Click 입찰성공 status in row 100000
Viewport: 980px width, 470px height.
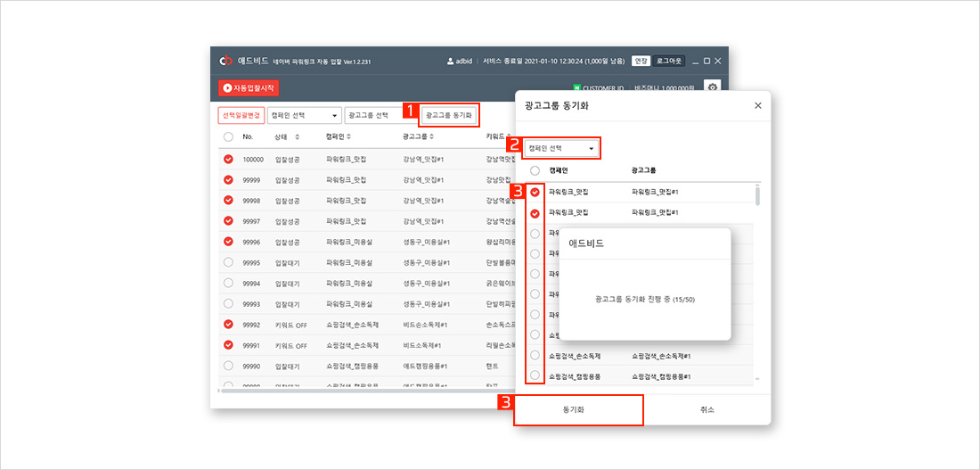pyautogui.click(x=287, y=159)
